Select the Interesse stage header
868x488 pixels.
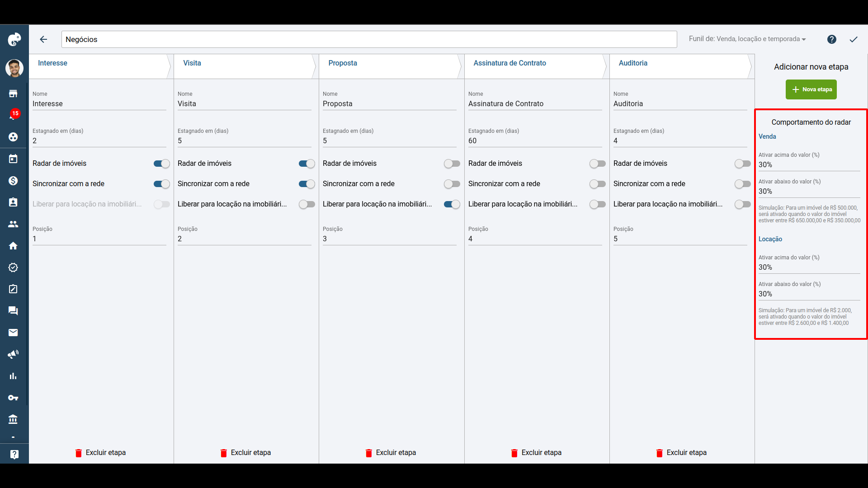(x=99, y=66)
